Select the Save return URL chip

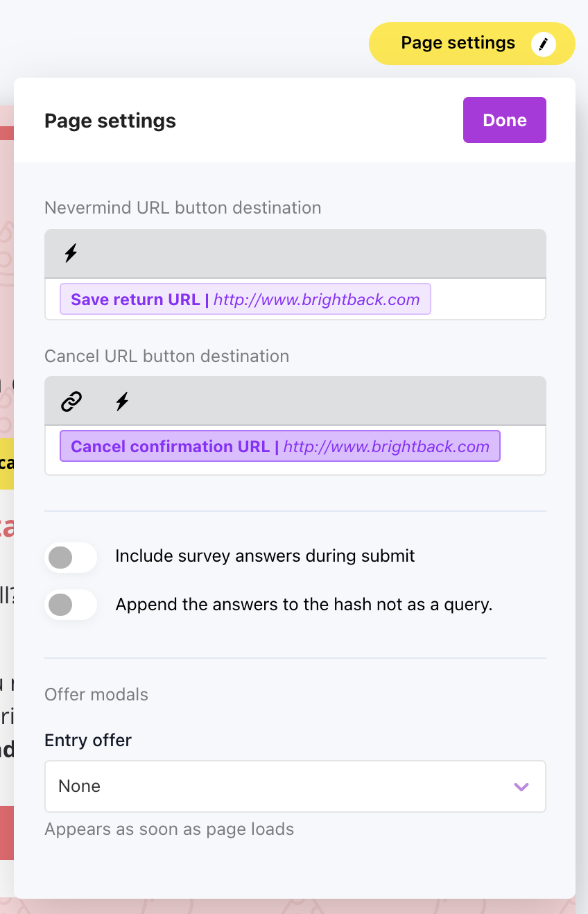coord(245,300)
